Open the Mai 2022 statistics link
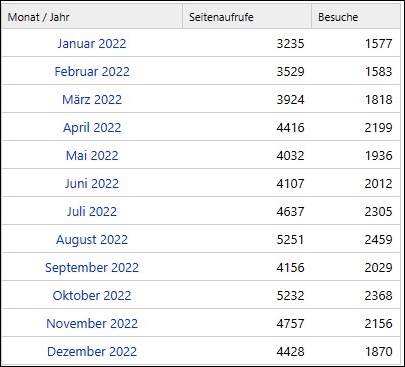 pyautogui.click(x=92, y=155)
